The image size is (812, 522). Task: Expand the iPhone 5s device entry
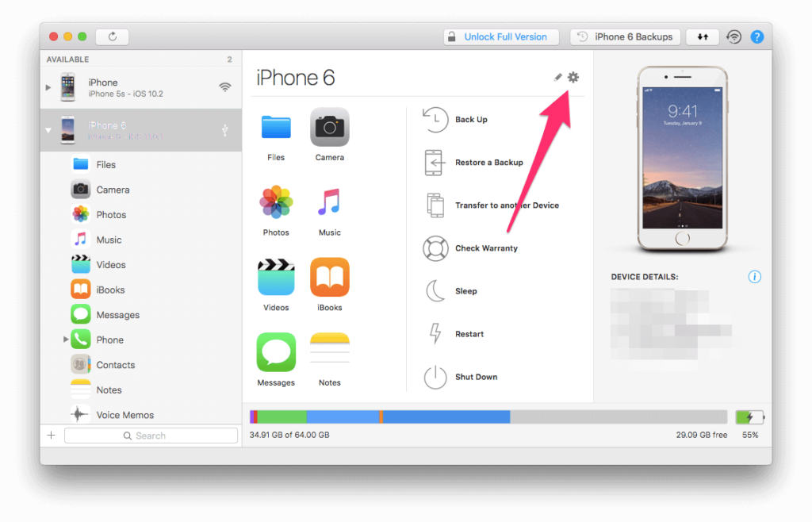click(x=49, y=87)
